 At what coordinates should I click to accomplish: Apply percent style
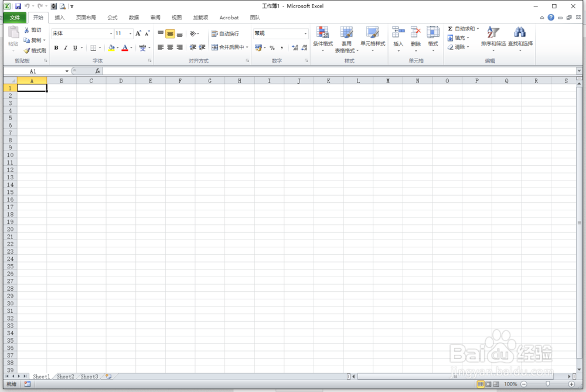click(272, 47)
